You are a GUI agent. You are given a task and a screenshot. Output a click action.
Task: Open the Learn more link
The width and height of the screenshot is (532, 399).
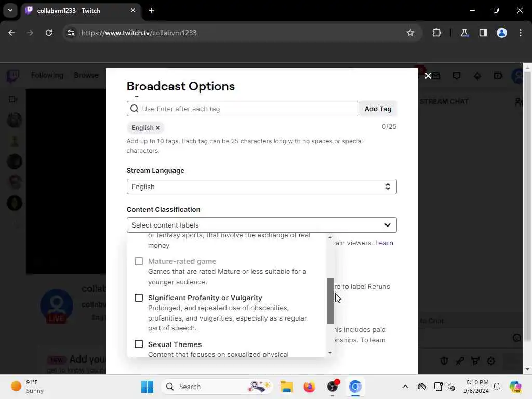(384, 243)
